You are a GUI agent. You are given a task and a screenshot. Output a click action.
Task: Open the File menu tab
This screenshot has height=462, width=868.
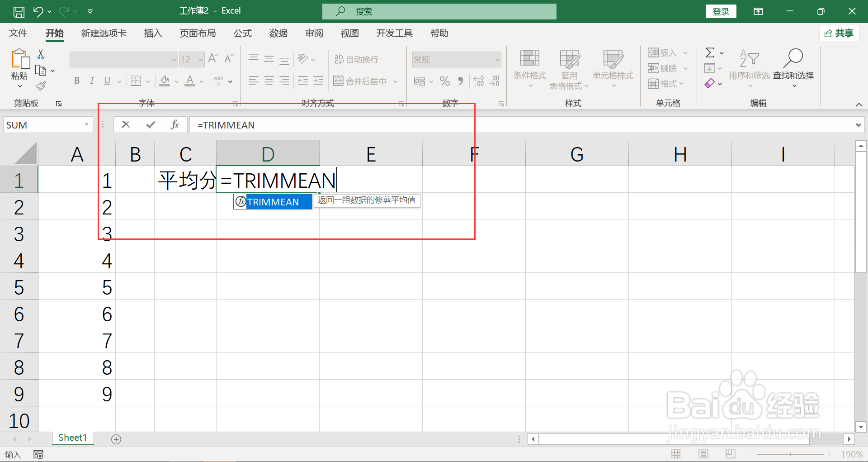point(18,33)
